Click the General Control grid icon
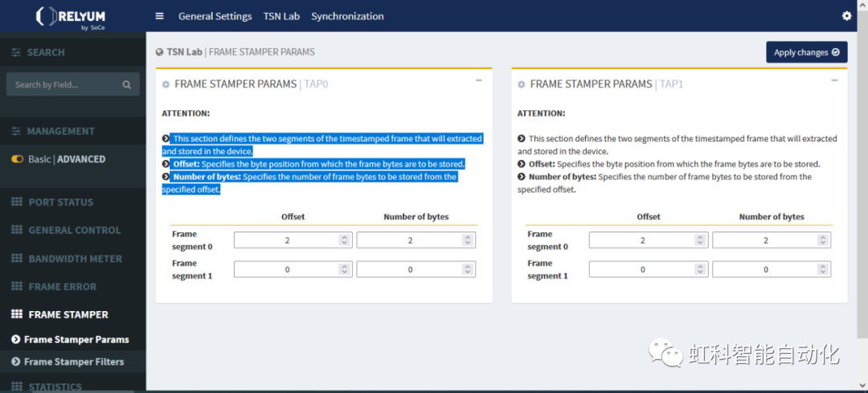This screenshot has height=393, width=868. tap(17, 230)
